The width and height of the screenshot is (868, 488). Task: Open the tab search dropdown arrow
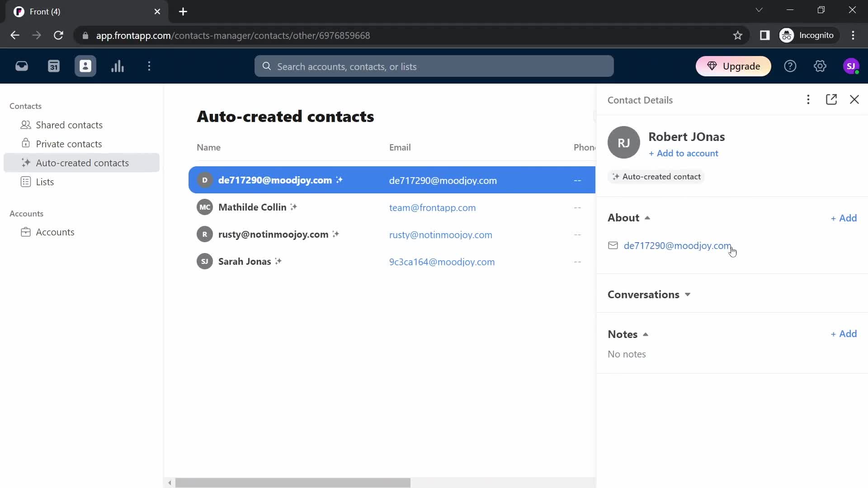(x=759, y=10)
